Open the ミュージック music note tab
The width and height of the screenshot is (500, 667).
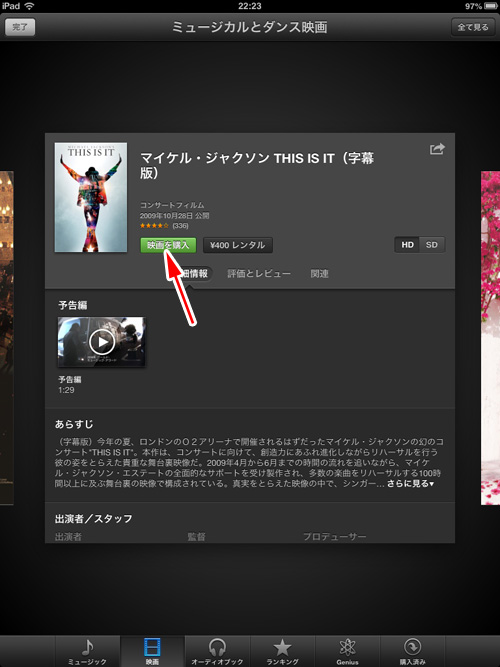(88, 651)
